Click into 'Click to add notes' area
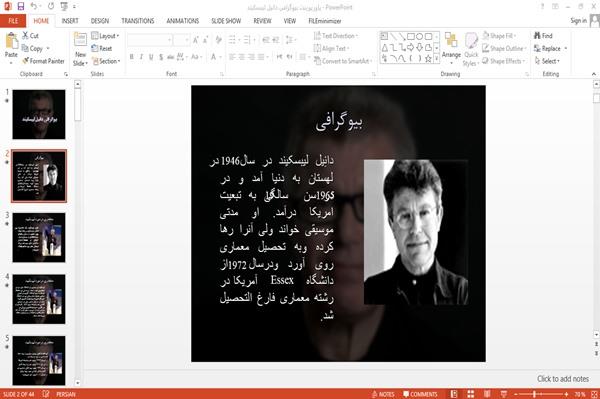600x399 pixels. [x=562, y=379]
